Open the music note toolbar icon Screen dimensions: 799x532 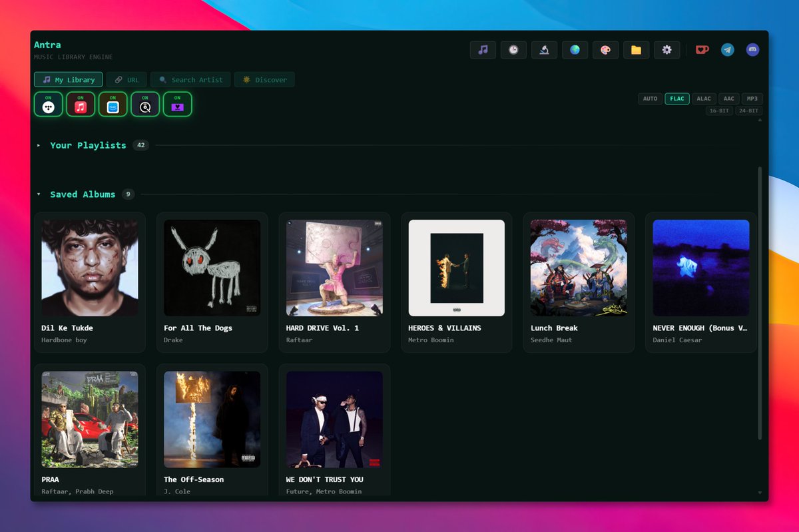point(483,50)
